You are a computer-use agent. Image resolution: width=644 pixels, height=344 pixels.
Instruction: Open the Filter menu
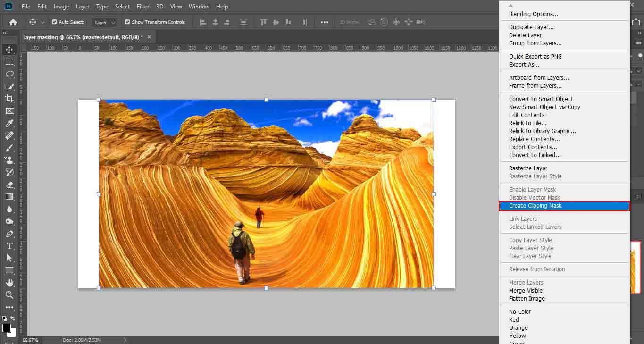pyautogui.click(x=143, y=7)
